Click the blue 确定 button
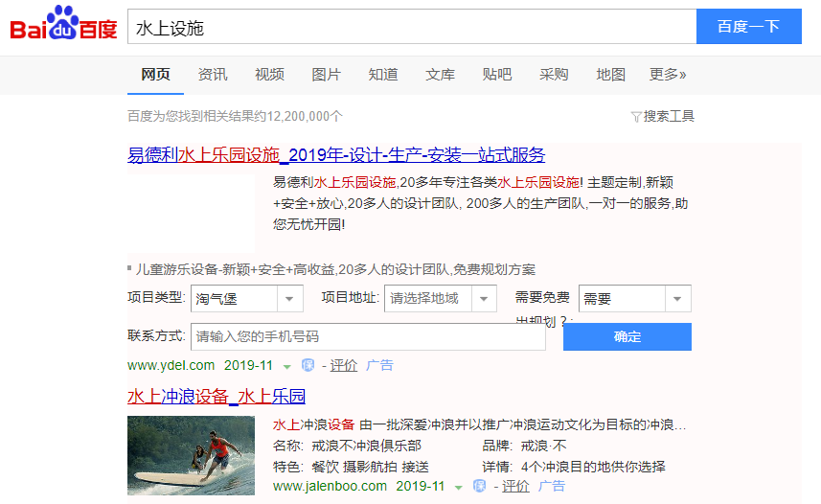 click(627, 336)
